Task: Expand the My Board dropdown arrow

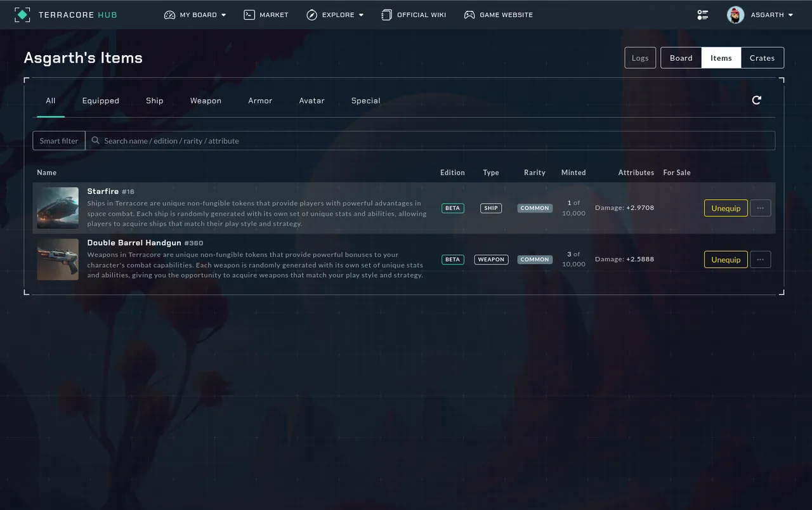Action: (x=223, y=15)
